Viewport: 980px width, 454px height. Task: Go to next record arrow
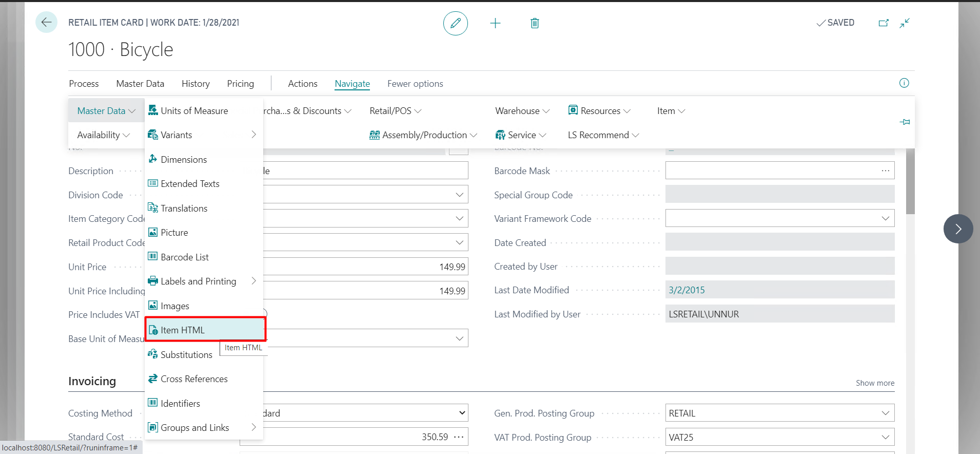958,229
